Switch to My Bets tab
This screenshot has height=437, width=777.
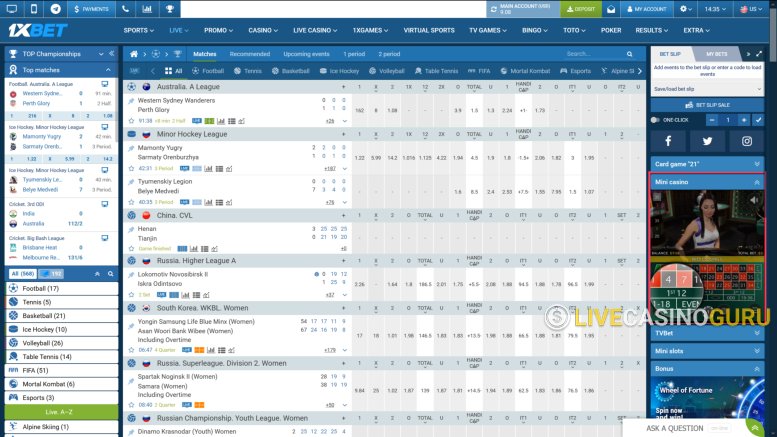click(717, 54)
